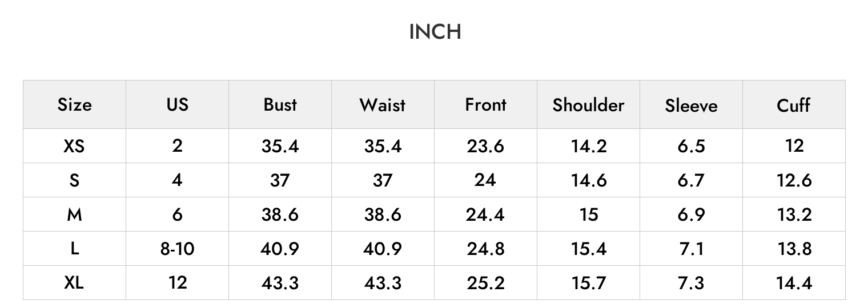Click the 8-10 US size cell

pos(177,249)
